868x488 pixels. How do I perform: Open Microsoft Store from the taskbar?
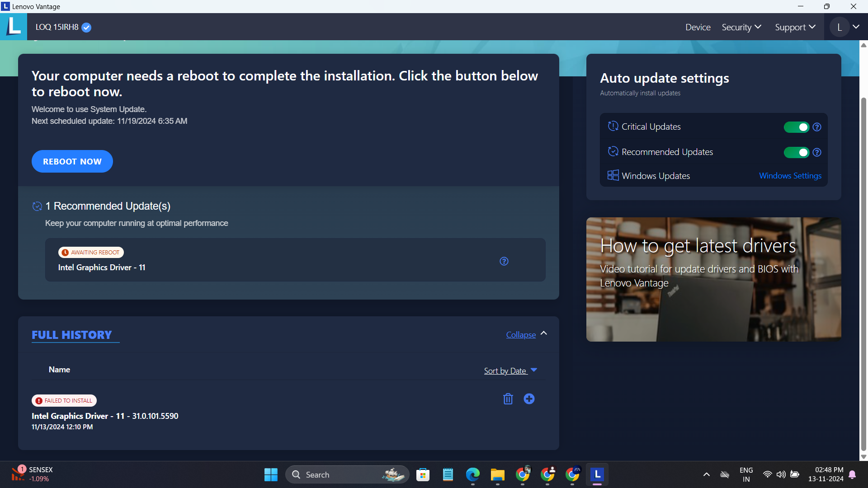(423, 474)
